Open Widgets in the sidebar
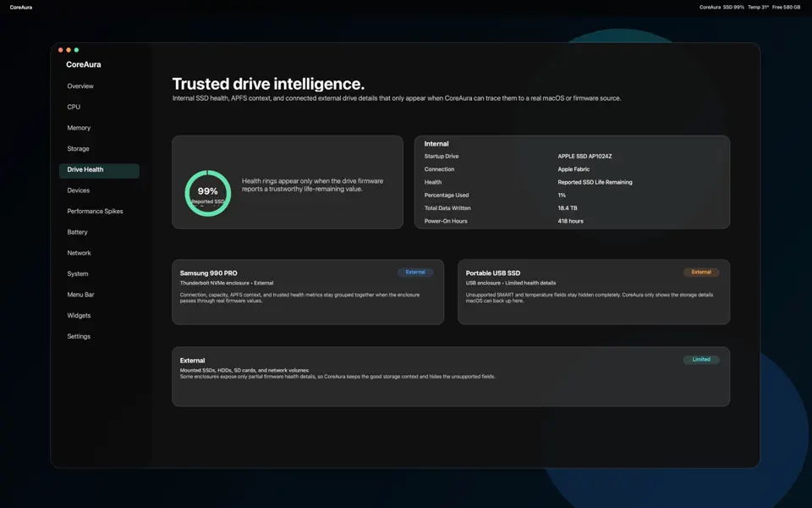 point(79,316)
